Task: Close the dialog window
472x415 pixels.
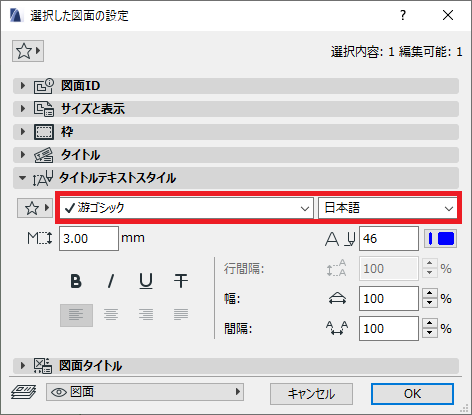Action: pyautogui.click(x=448, y=15)
